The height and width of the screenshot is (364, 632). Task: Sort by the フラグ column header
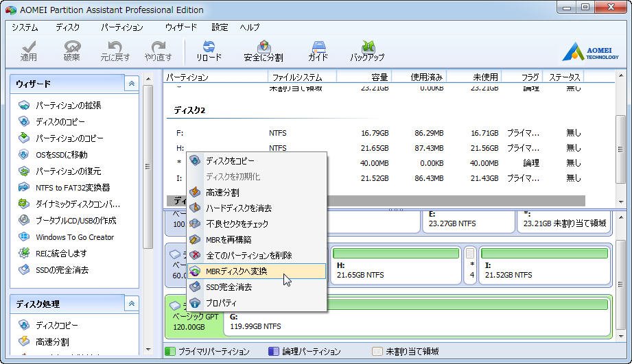522,77
